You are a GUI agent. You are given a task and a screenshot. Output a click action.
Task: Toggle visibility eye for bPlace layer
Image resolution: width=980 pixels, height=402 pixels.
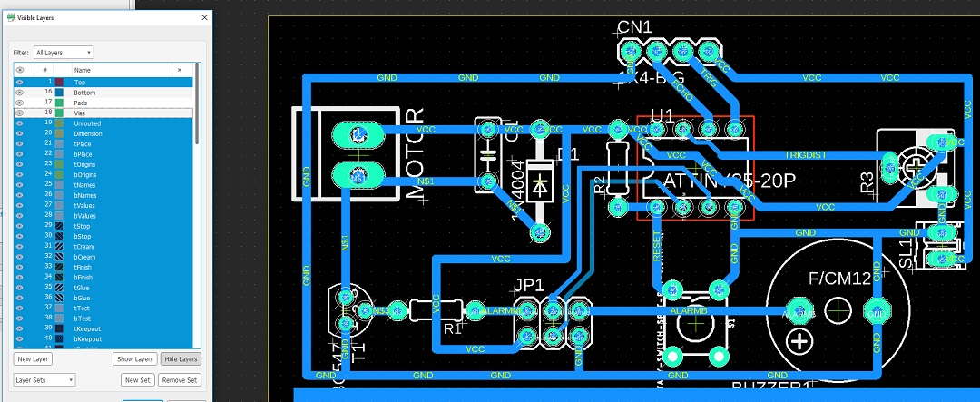[19, 153]
